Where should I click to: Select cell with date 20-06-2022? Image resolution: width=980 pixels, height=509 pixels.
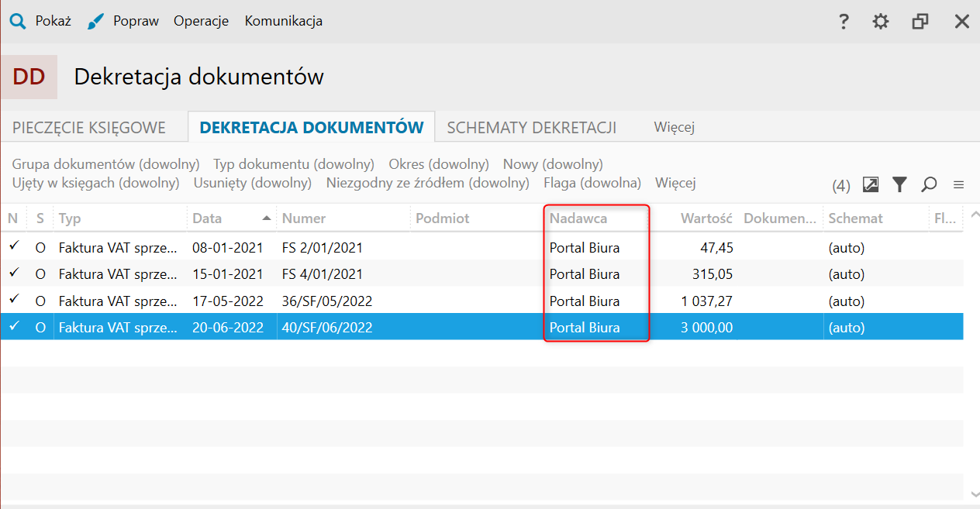tap(228, 327)
